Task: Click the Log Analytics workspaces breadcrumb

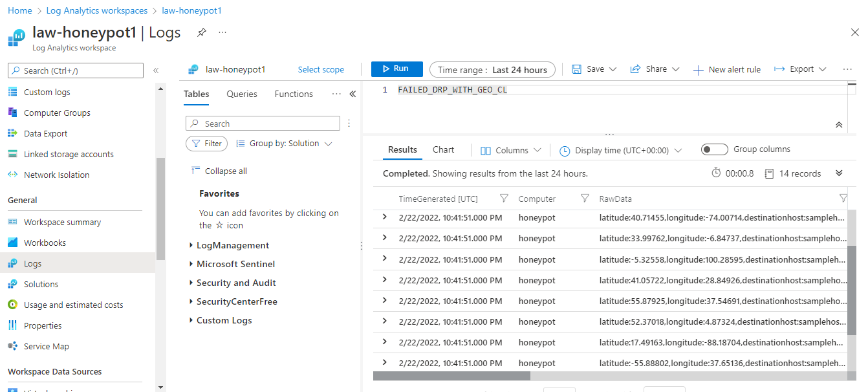Action: 97,11
